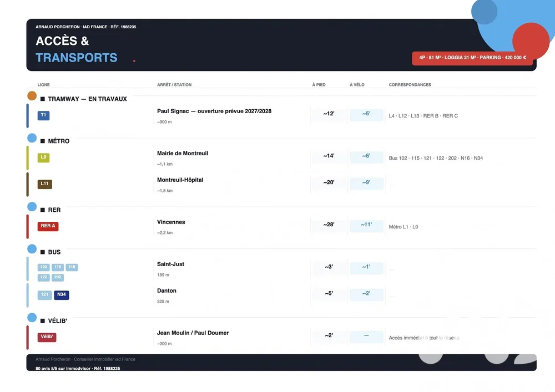Click the bus 202 badge
This screenshot has width=555, height=392.
pyautogui.click(x=58, y=277)
